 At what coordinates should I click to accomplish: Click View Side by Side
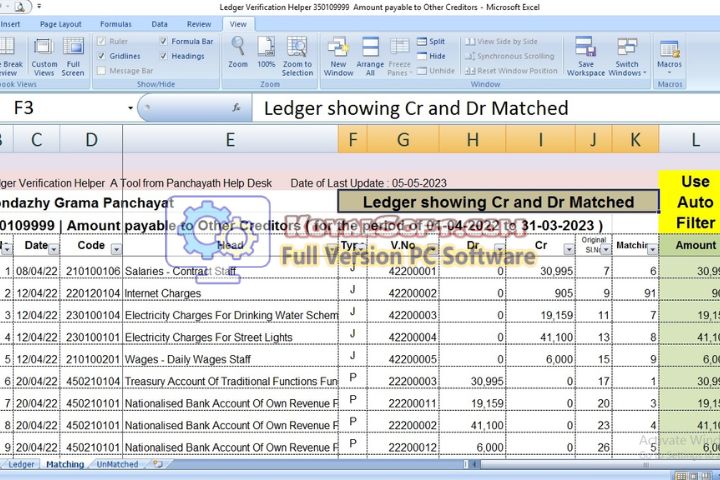(501, 41)
